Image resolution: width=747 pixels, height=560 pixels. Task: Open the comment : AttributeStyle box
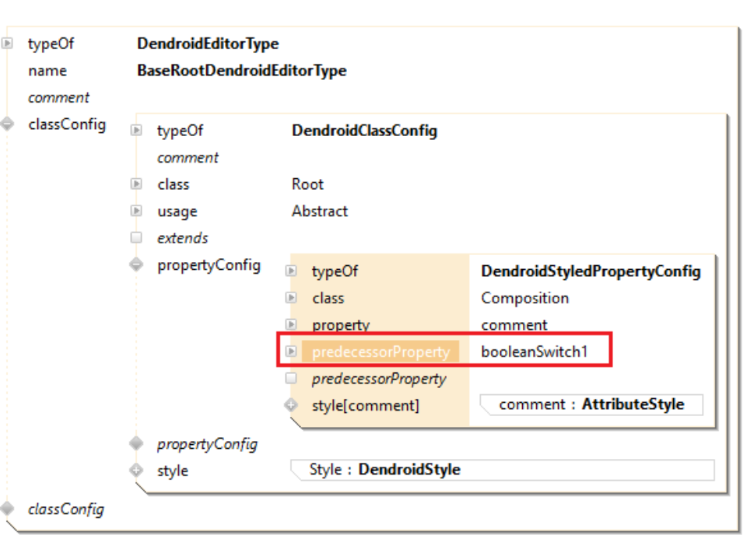591,404
